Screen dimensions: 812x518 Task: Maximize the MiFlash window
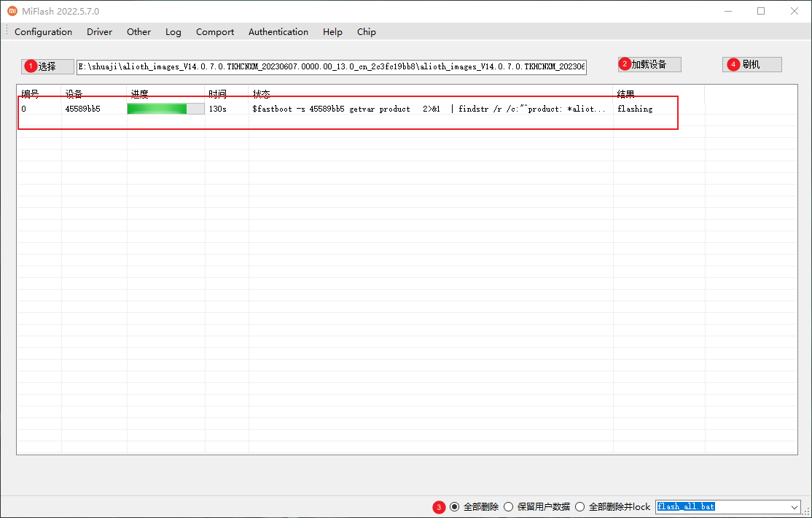pos(761,11)
